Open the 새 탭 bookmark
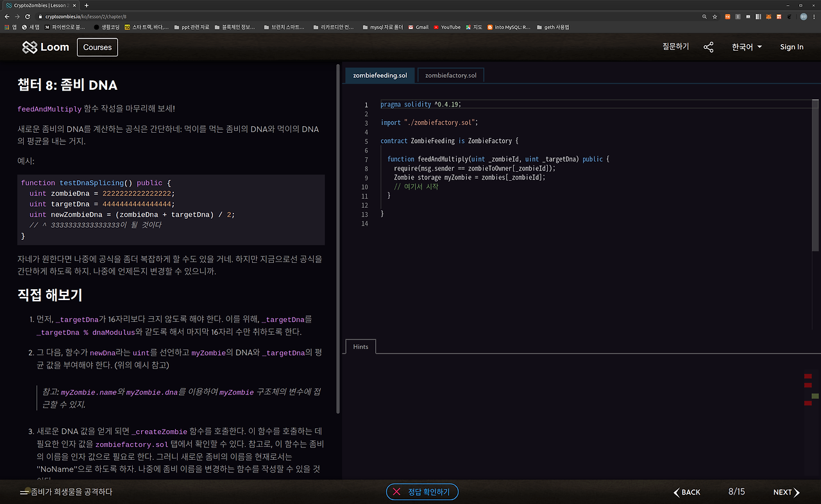The width and height of the screenshot is (821, 504). 31,27
